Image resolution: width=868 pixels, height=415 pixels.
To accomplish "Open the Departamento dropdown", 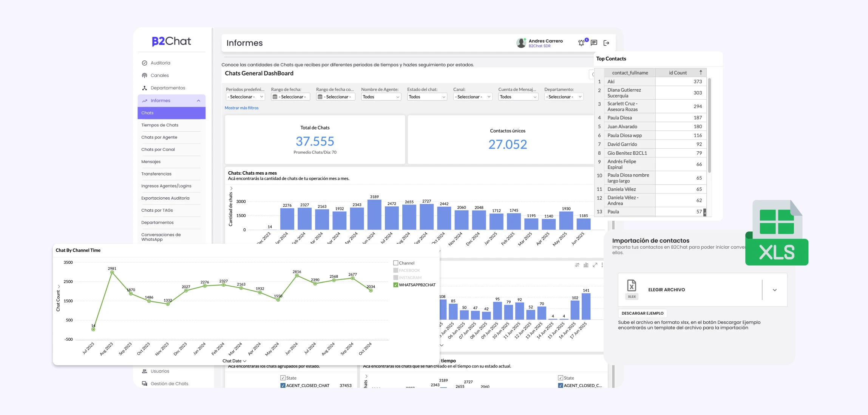I will 564,97.
